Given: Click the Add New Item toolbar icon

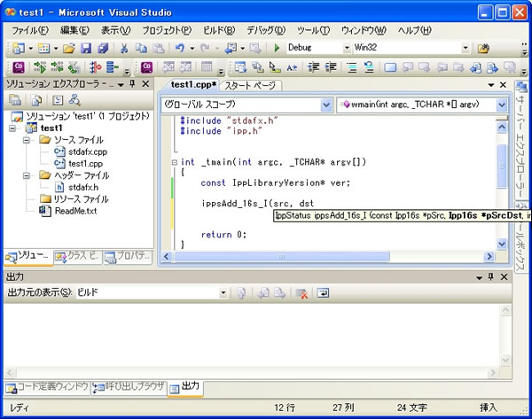Looking at the screenshot, I should coord(43,48).
